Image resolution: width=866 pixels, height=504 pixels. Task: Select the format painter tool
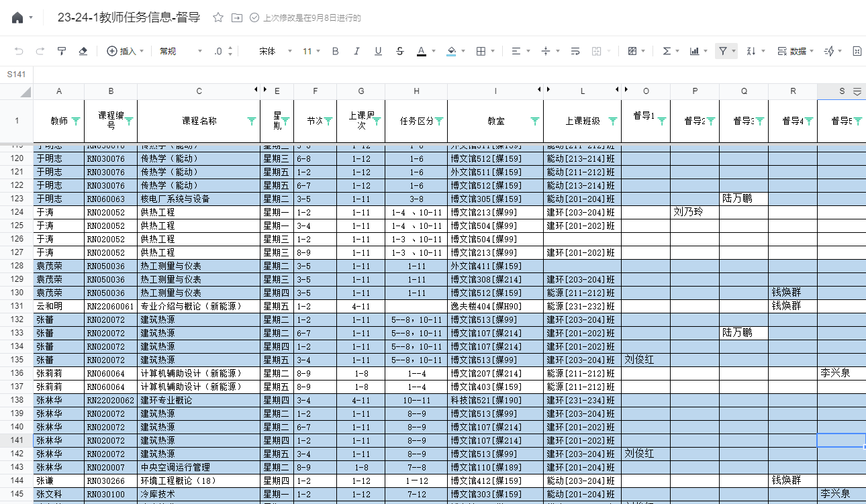coord(62,51)
